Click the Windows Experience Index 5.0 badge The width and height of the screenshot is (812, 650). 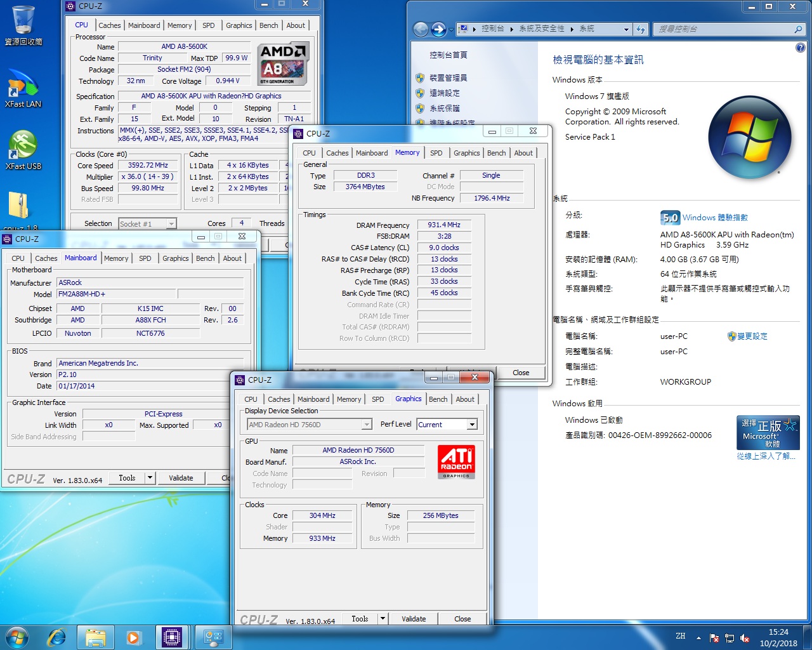pos(670,218)
